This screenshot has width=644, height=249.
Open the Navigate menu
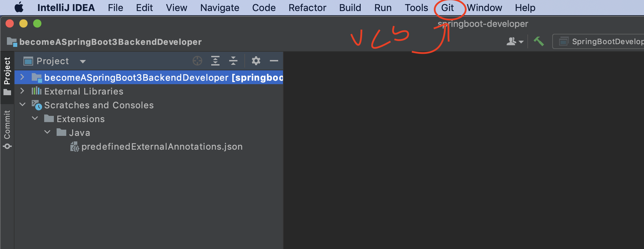pyautogui.click(x=219, y=8)
